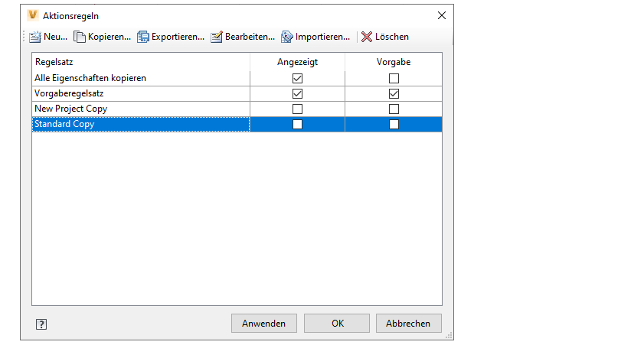
Task: Enable Angezeigt for New Project Copy
Action: (298, 109)
